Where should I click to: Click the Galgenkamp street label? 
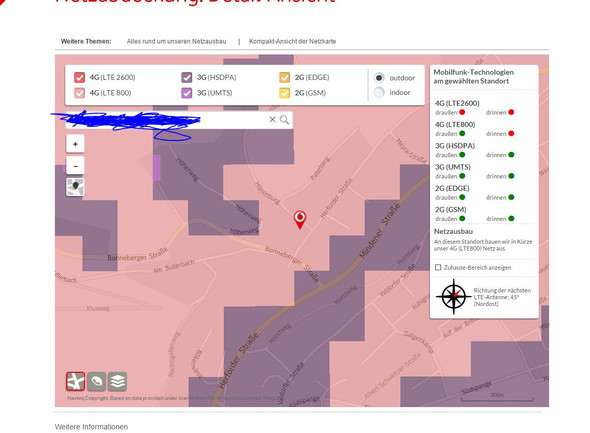point(418,342)
